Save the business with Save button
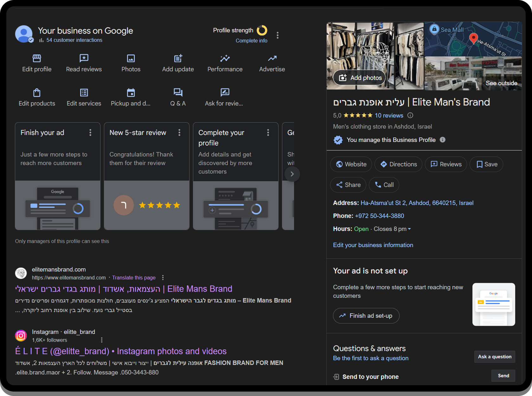The height and width of the screenshot is (396, 532). pyautogui.click(x=486, y=164)
